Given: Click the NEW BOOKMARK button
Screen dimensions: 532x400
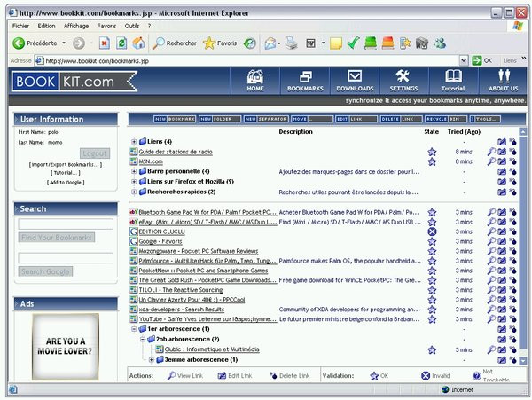Looking at the screenshot, I should [175, 119].
